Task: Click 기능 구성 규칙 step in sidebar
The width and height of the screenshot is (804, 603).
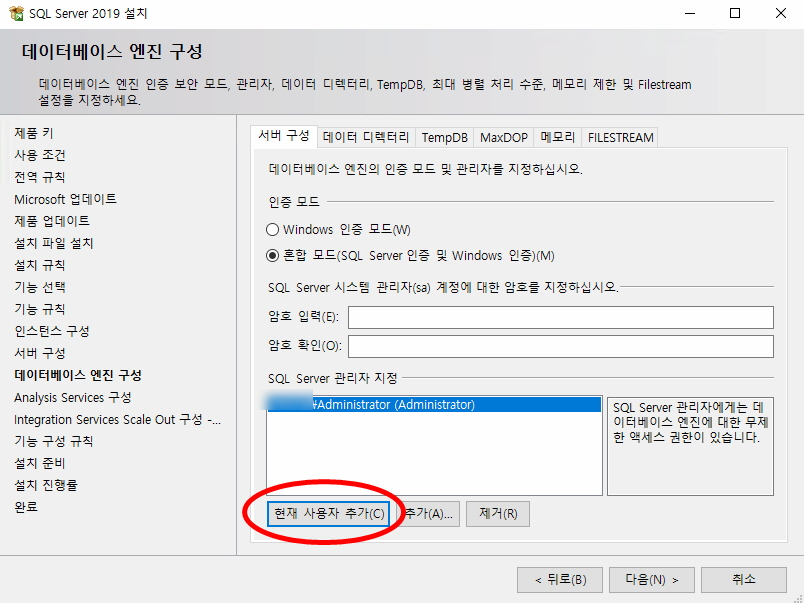Action: tap(54, 441)
